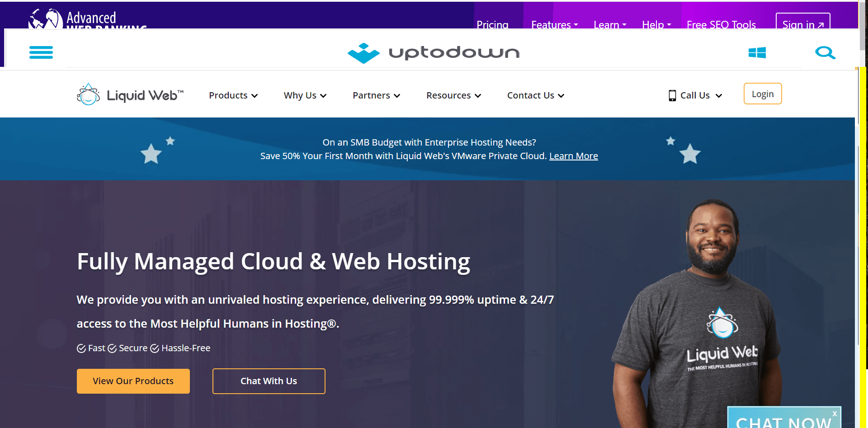The height and width of the screenshot is (428, 868).
Task: Select the Pricing menu item
Action: (x=492, y=25)
